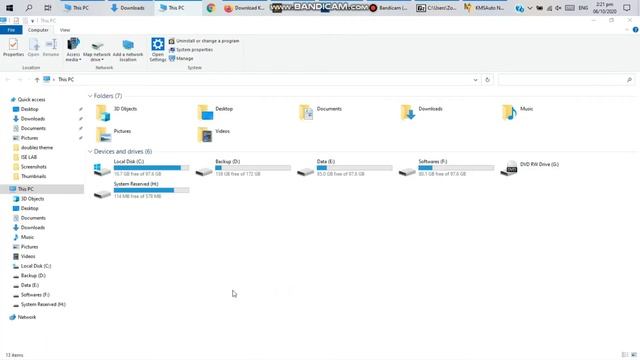Open Screenshots in the sidebar
Image resolution: width=640 pixels, height=360 pixels.
click(x=33, y=167)
